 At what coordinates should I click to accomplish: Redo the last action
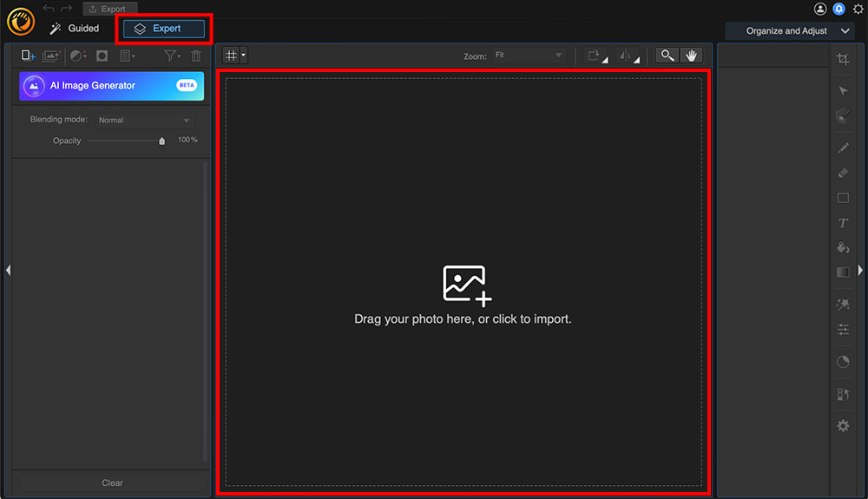pyautogui.click(x=67, y=9)
